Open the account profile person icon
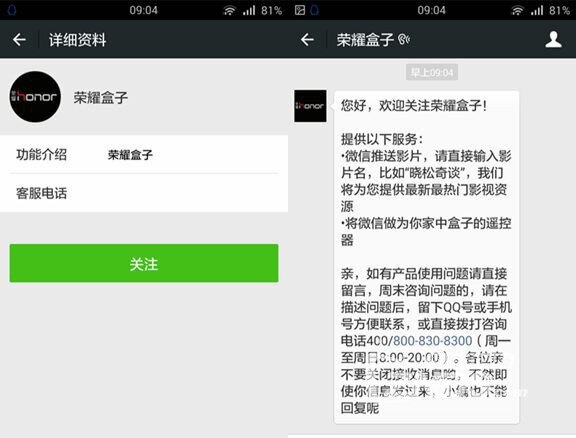 click(x=553, y=39)
